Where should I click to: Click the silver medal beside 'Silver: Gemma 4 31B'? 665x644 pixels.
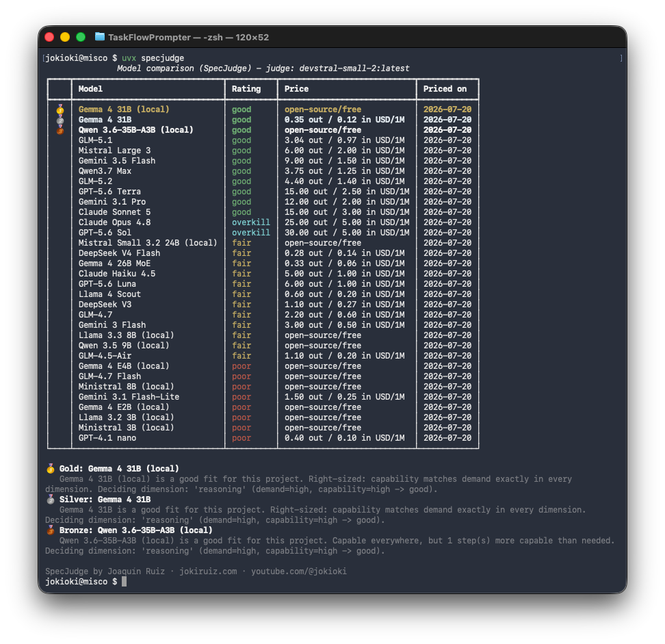tap(51, 500)
